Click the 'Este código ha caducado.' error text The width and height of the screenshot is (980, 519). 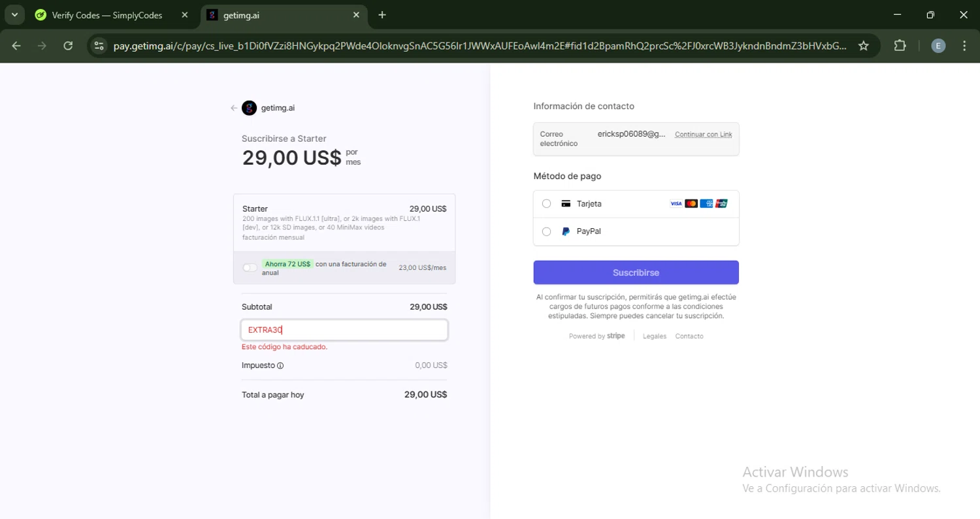point(284,347)
